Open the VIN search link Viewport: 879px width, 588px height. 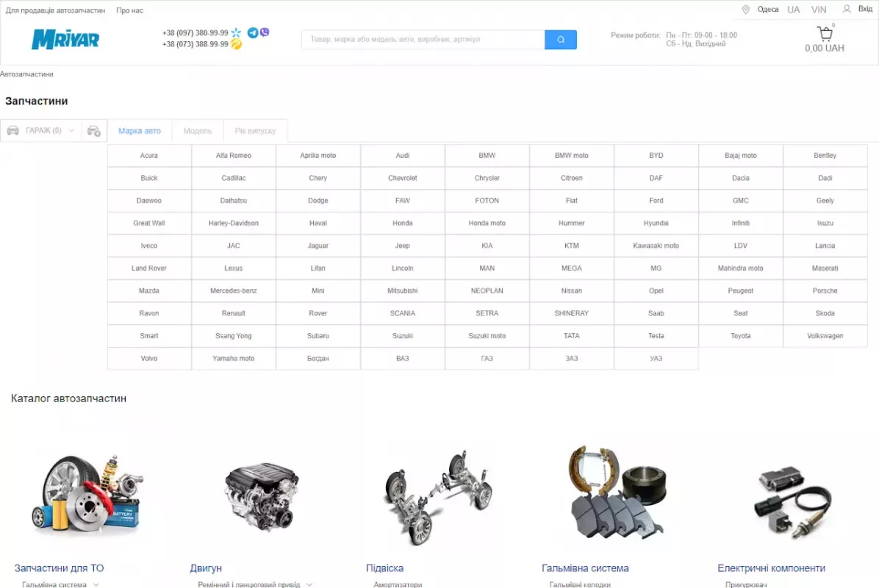(x=819, y=10)
